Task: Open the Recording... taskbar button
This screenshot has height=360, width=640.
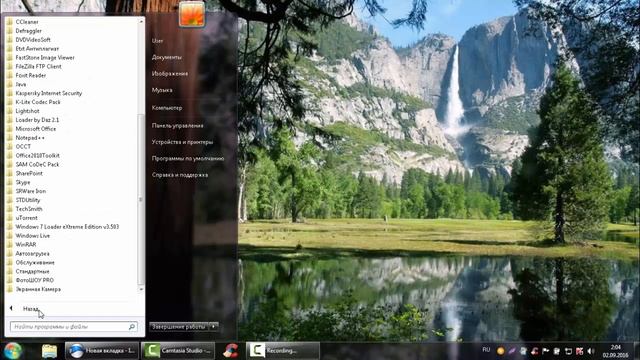Action: [283, 351]
